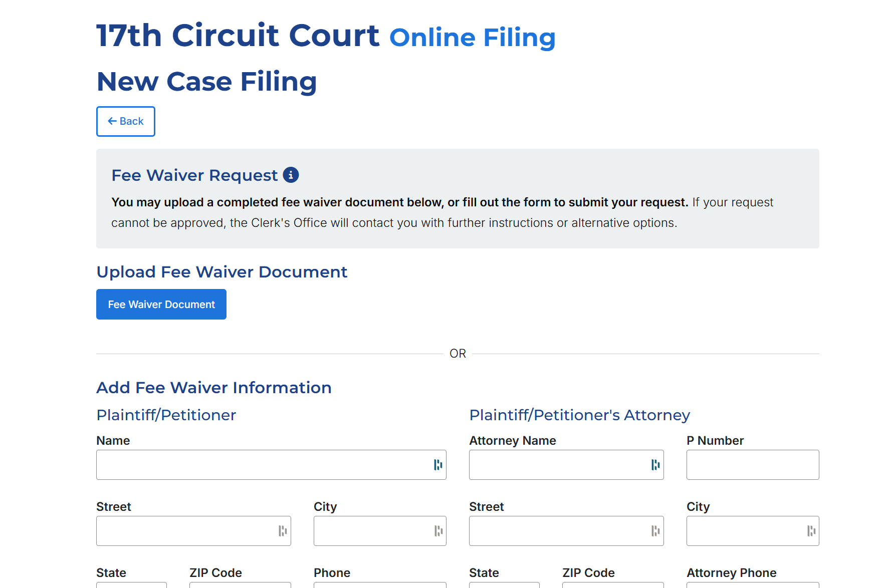Click the Fee Waiver Document upload button

tap(161, 305)
